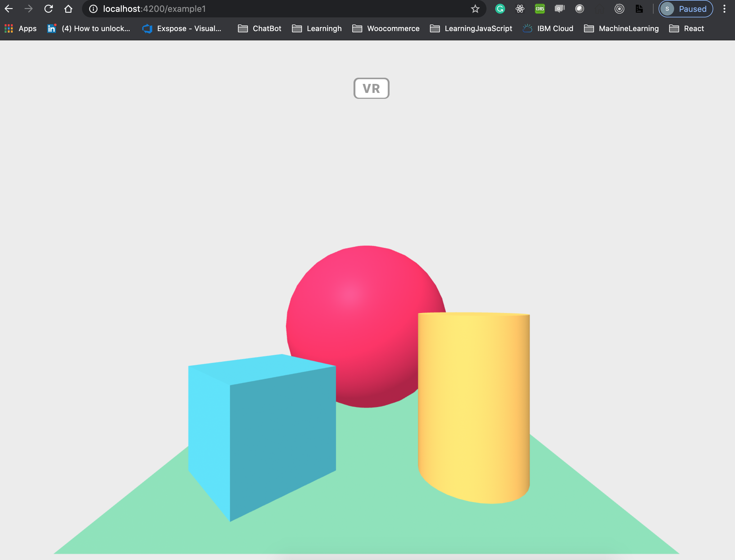The width and height of the screenshot is (735, 560).
Task: Click the Grammarly extension icon
Action: (x=500, y=9)
